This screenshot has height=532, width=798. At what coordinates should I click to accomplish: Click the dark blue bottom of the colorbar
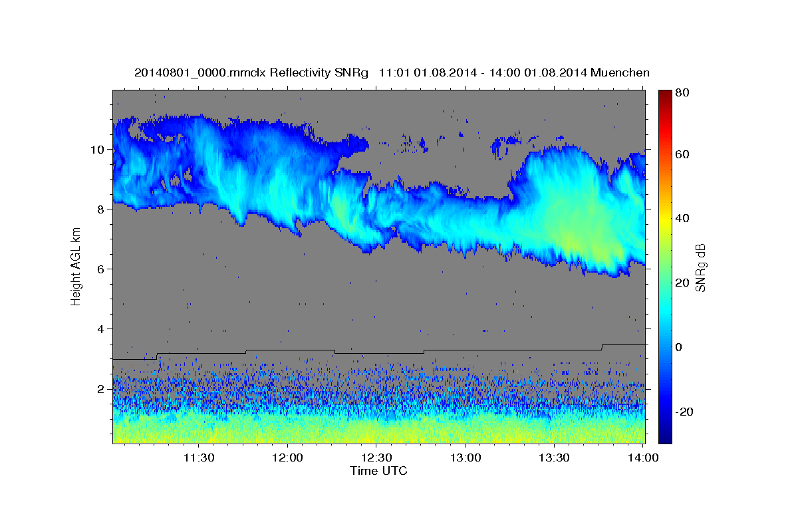[x=665, y=436]
